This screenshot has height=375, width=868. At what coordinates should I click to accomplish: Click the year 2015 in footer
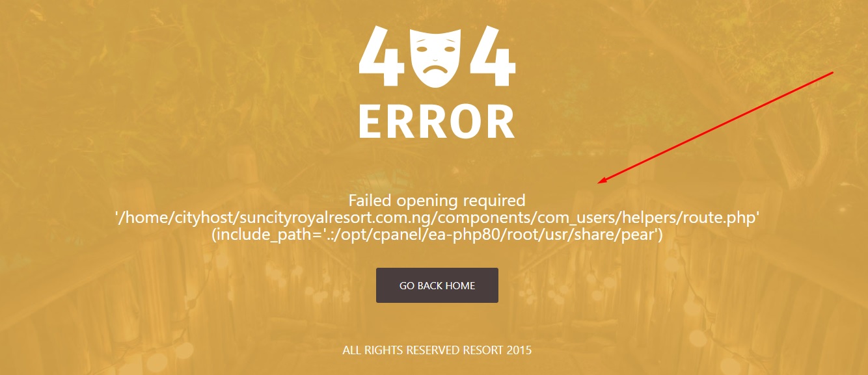tap(519, 350)
